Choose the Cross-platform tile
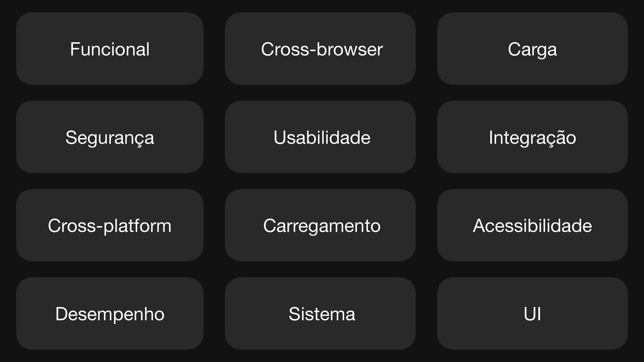The width and height of the screenshot is (644, 362). (x=110, y=225)
